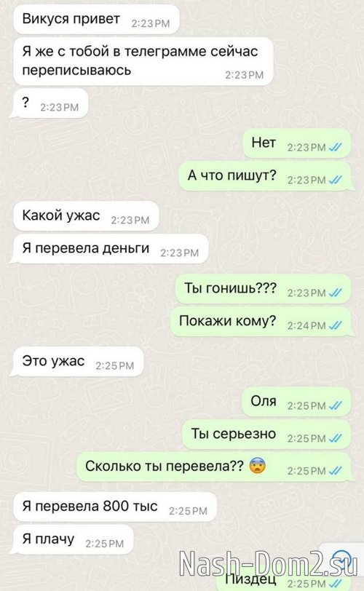Tap read receipt ticks on 'Ты серьезно'
Viewport: 364px width, 591px height.
[x=335, y=438]
